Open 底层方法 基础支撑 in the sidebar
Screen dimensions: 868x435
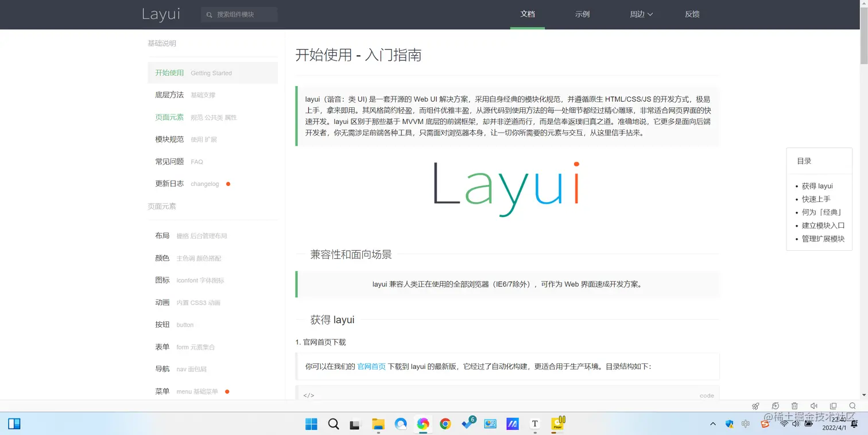tap(212, 95)
